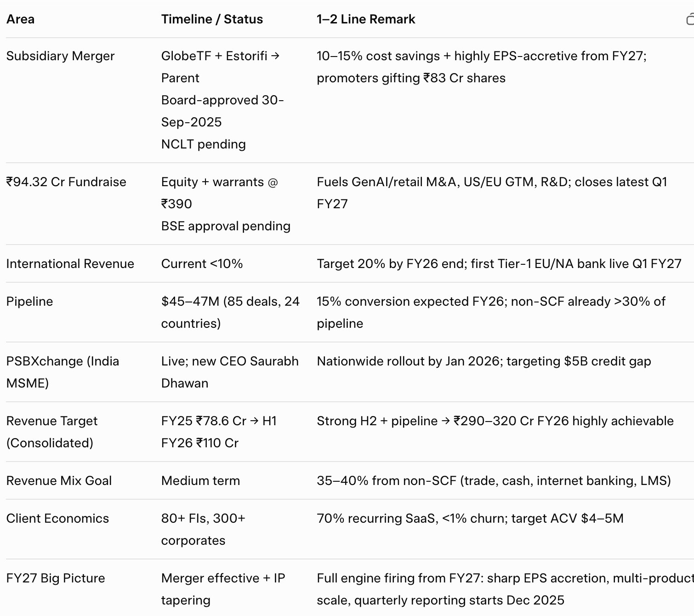Click the Revenue Mix Goal label
Image resolution: width=694 pixels, height=616 pixels.
tap(59, 481)
